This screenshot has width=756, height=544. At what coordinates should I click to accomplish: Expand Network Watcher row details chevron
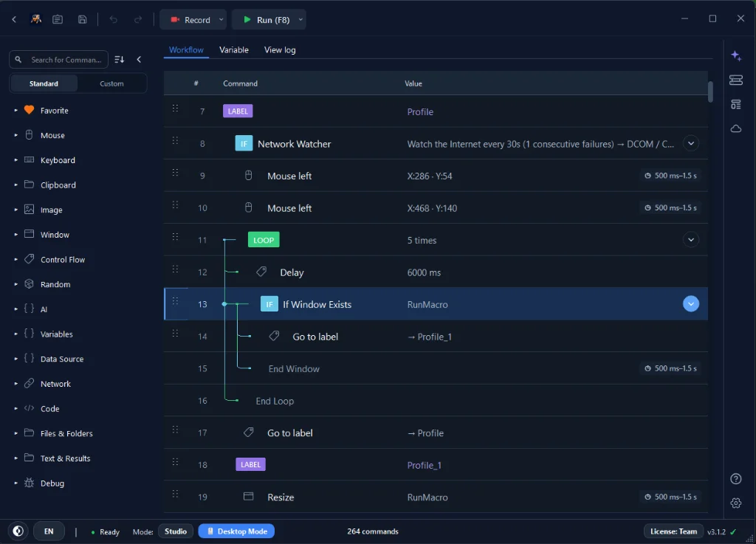pyautogui.click(x=690, y=143)
